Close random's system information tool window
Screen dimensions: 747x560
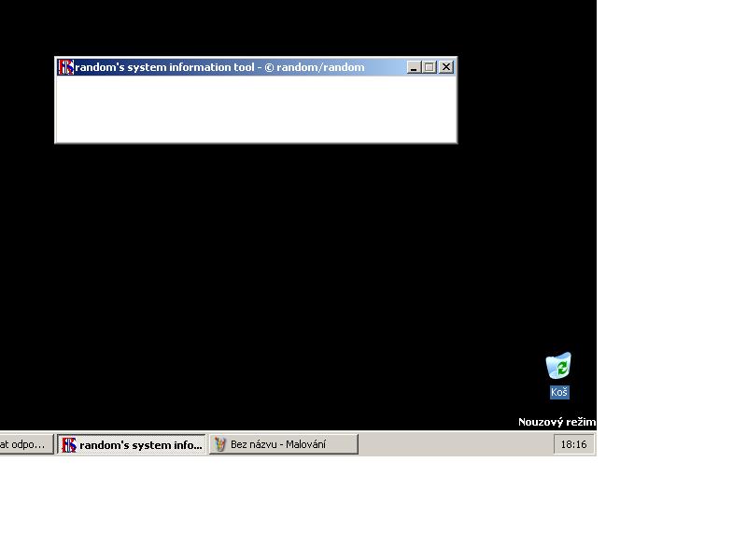click(446, 67)
